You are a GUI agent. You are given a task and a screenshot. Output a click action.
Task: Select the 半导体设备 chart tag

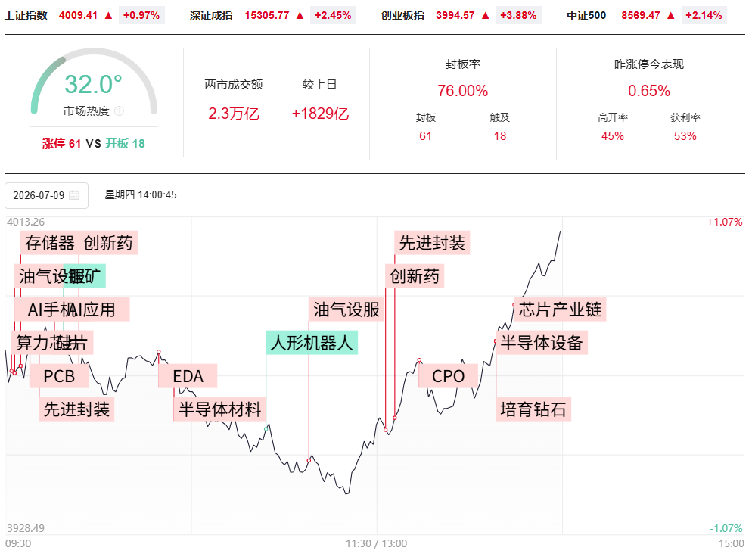click(x=541, y=343)
